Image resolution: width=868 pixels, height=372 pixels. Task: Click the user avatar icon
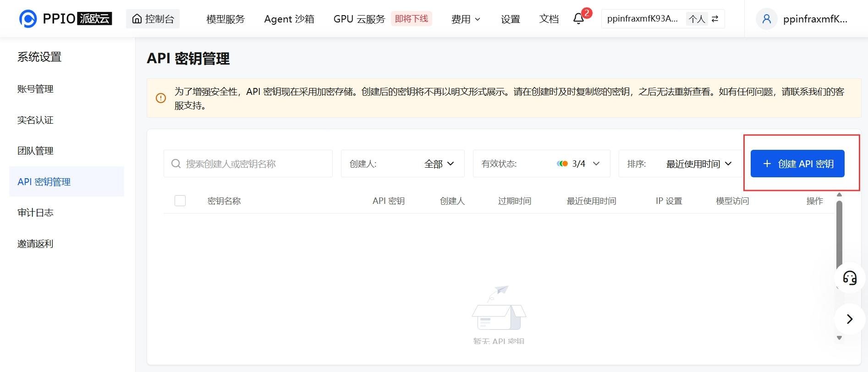point(767,19)
